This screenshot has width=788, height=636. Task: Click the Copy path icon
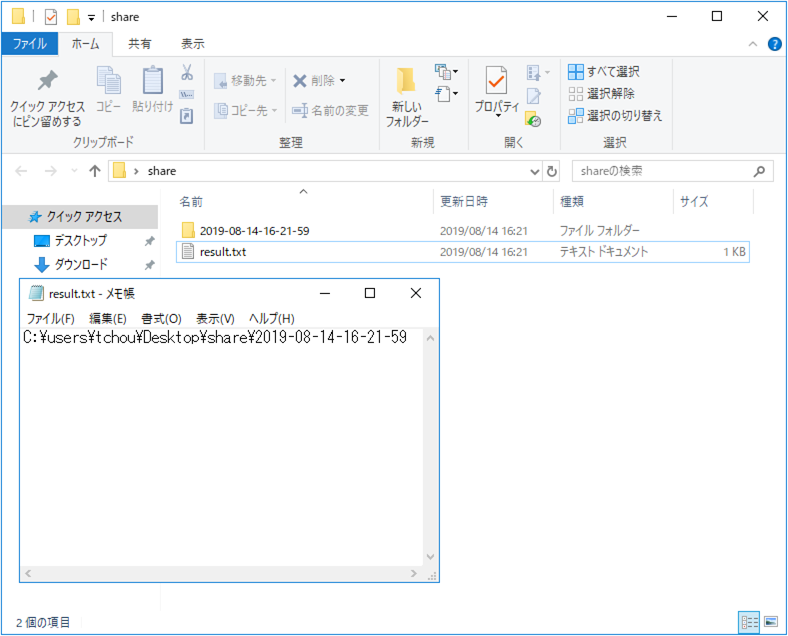tap(186, 94)
